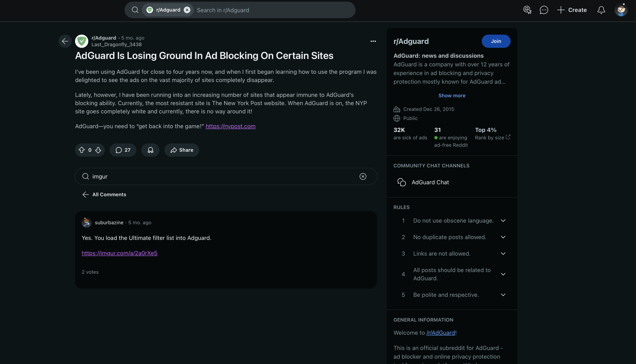Open the suburbazine username link
This screenshot has width=636, height=364.
click(x=109, y=223)
